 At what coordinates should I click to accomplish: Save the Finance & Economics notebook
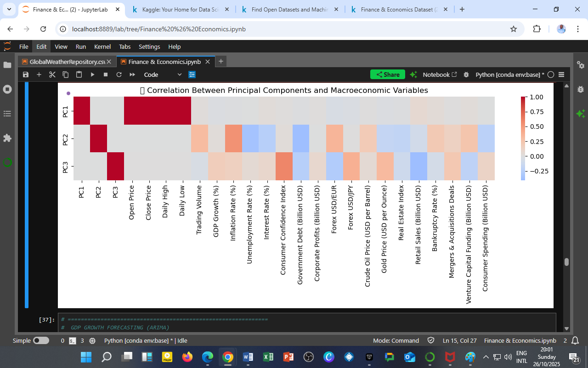point(26,74)
